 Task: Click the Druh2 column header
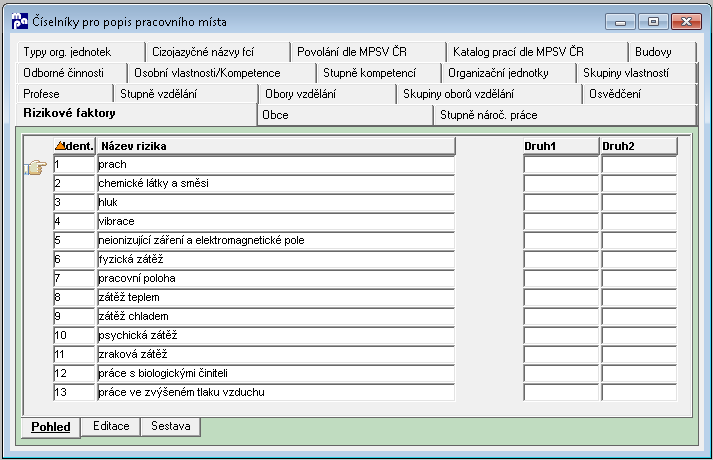point(639,146)
